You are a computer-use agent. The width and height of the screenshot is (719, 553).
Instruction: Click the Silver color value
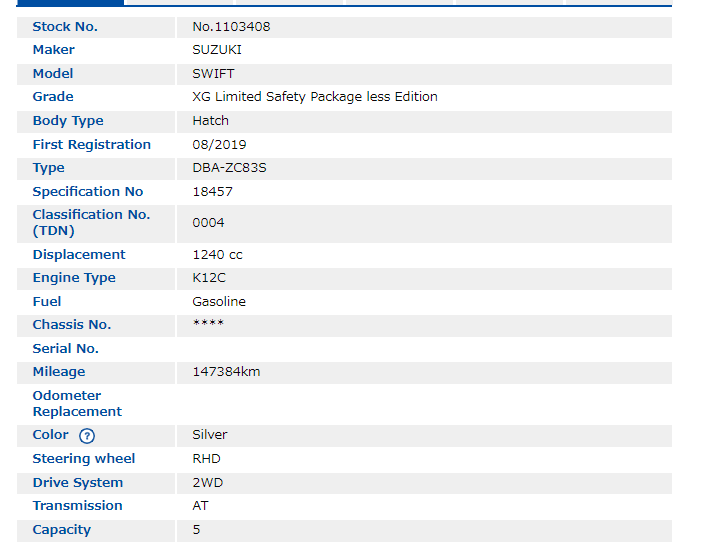210,435
